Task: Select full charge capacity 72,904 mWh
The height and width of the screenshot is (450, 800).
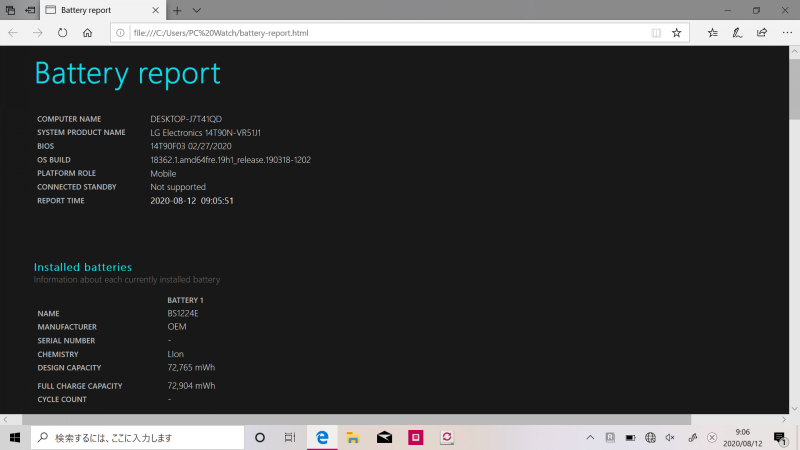Action: tap(191, 386)
